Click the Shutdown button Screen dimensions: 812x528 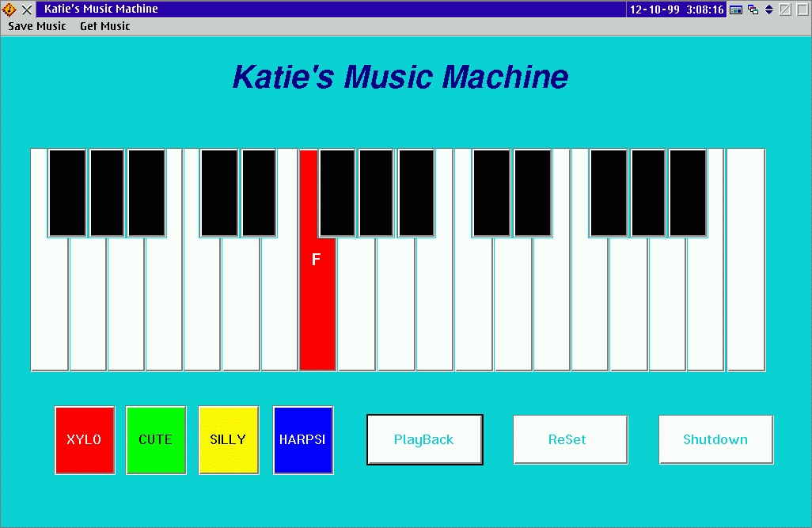(x=715, y=439)
